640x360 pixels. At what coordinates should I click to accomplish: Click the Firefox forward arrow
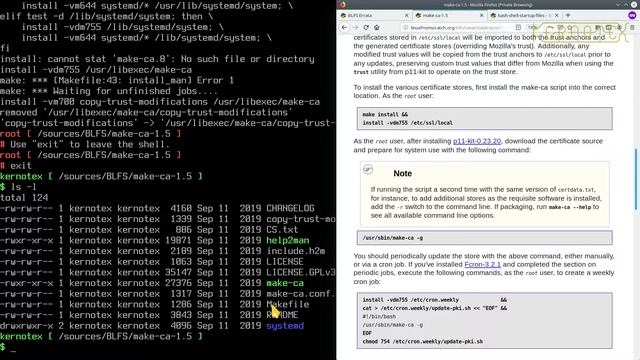pos(355,27)
